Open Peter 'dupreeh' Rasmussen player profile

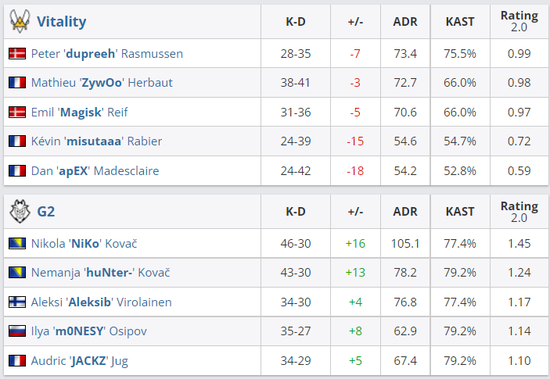(107, 54)
